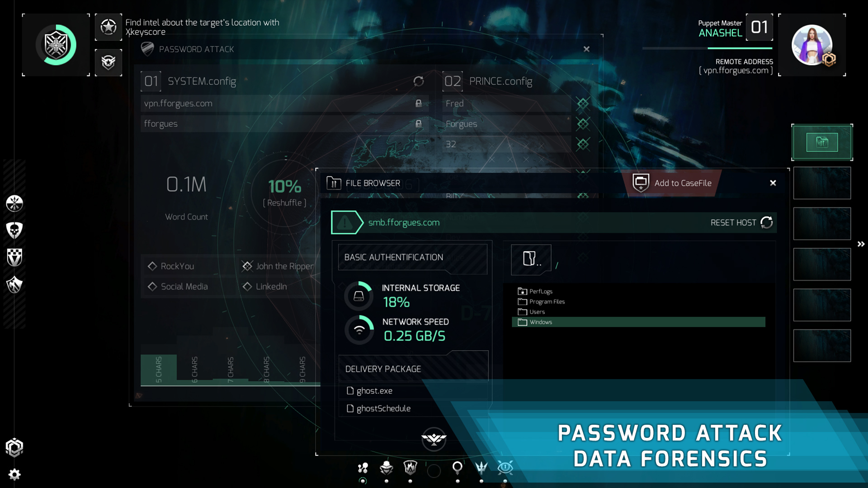Viewport: 868px width, 488px height.
Task: Open the Windows folder
Action: 541,322
